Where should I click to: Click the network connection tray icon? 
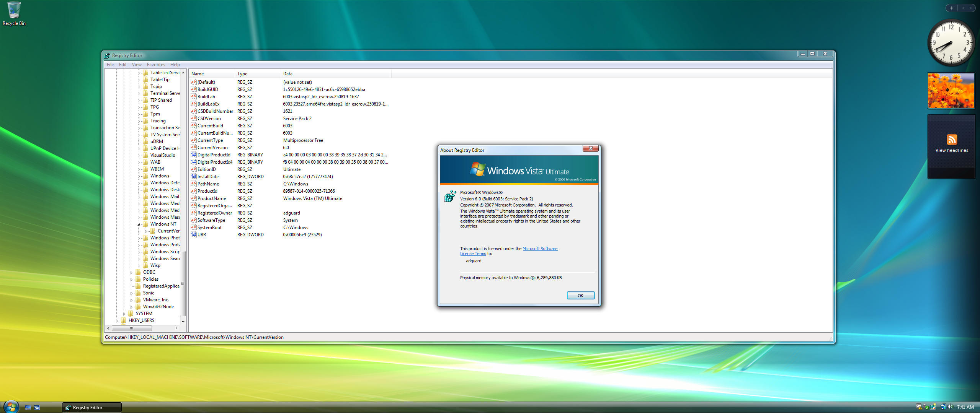943,407
